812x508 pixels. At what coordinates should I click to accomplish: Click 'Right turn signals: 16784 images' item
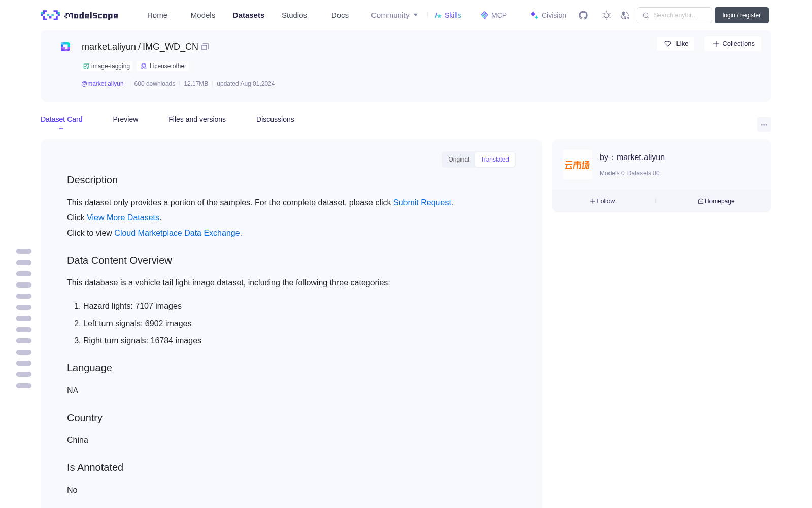coord(142,340)
